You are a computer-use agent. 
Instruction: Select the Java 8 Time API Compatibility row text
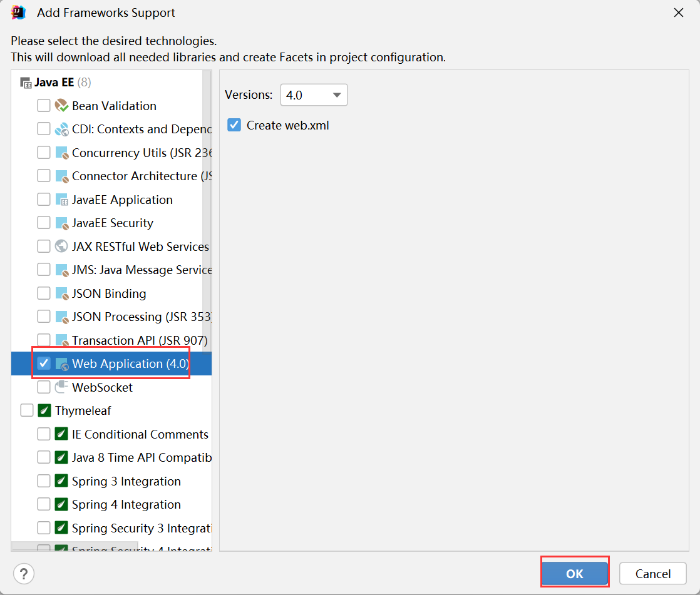142,458
